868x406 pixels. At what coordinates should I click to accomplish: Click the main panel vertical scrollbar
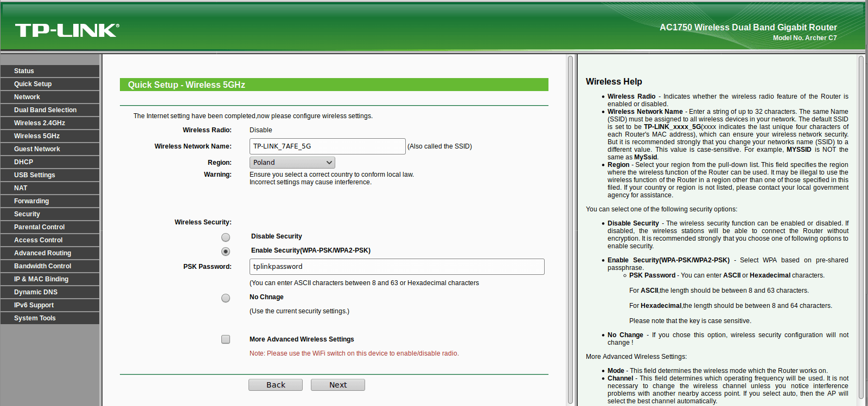click(x=570, y=230)
